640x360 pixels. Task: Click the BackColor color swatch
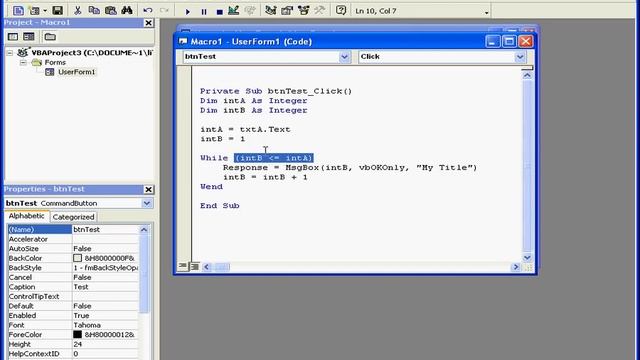click(x=78, y=258)
